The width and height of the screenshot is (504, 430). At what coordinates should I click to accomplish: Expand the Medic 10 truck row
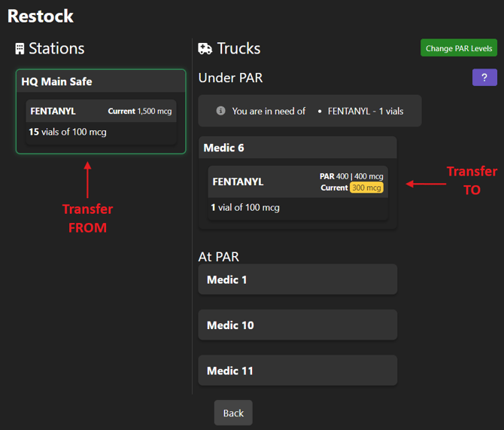pos(298,325)
